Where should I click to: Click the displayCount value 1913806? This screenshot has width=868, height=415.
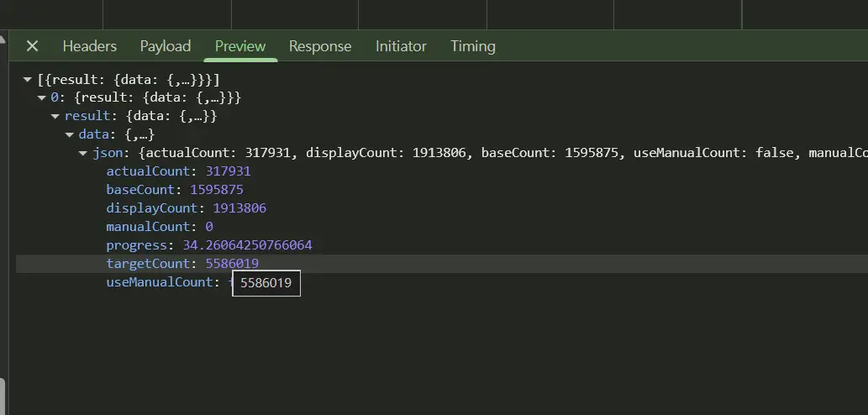click(239, 208)
